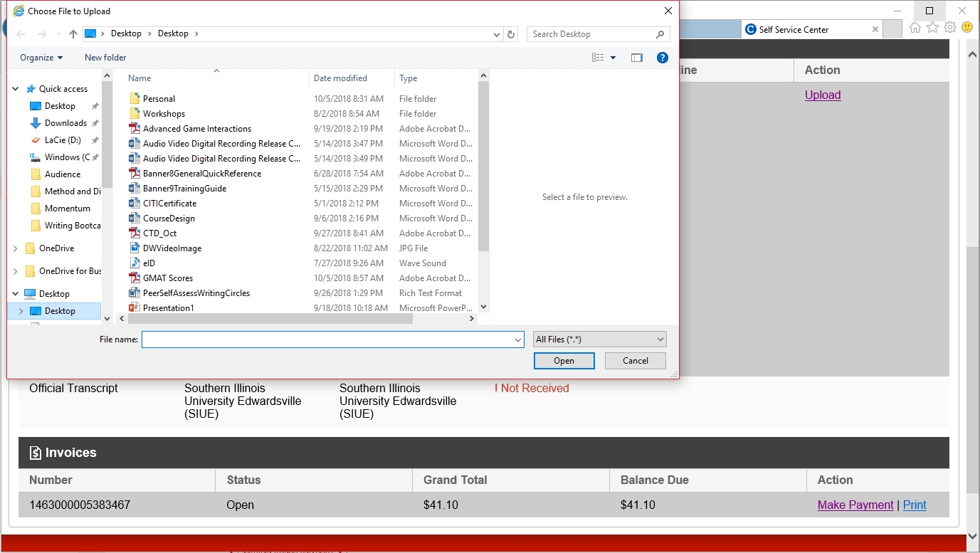Screen dimensions: 980x553
Task: Click the New folder toolbar button
Action: [x=105, y=58]
